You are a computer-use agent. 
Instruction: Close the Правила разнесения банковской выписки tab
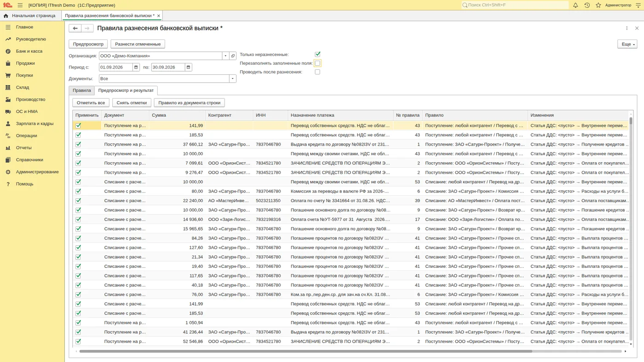159,16
